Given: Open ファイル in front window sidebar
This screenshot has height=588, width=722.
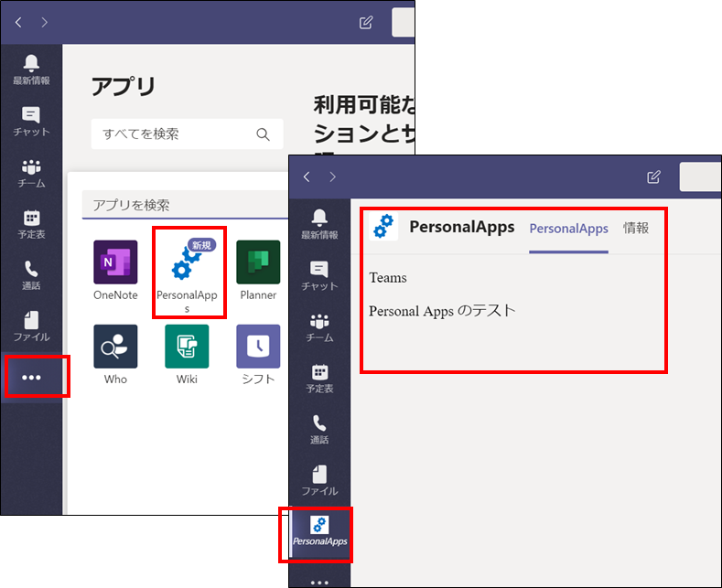Looking at the screenshot, I should tap(319, 481).
